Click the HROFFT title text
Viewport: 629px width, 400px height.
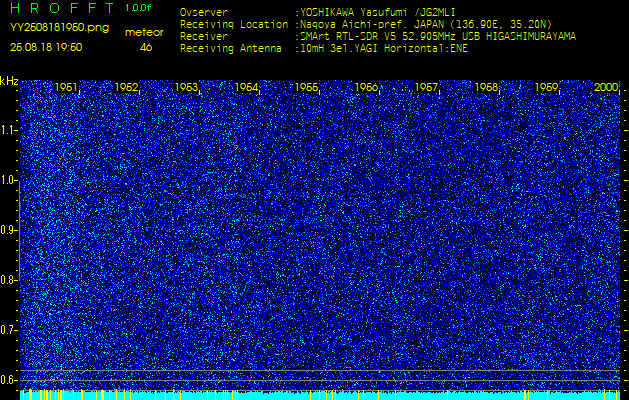(63, 8)
